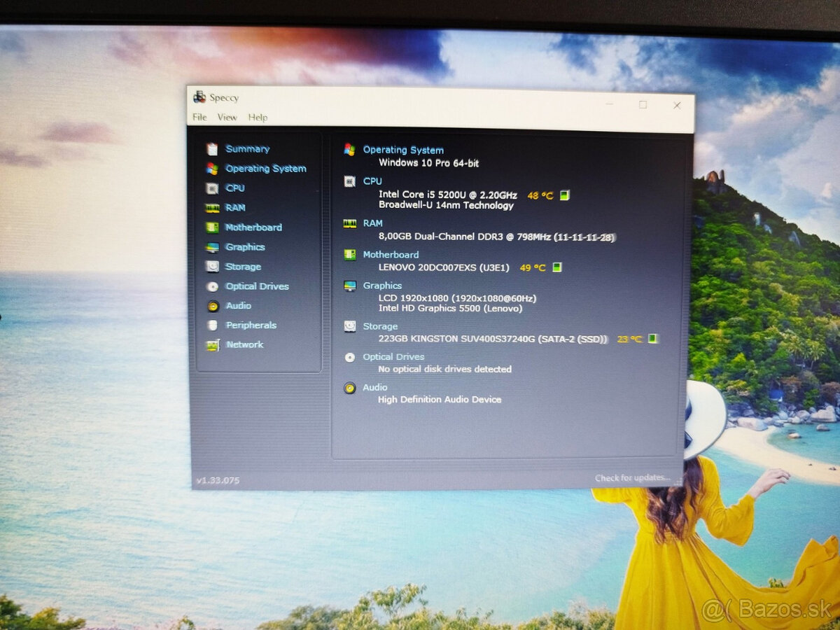Click the 223GB KINGSTON storage text

coord(493,339)
